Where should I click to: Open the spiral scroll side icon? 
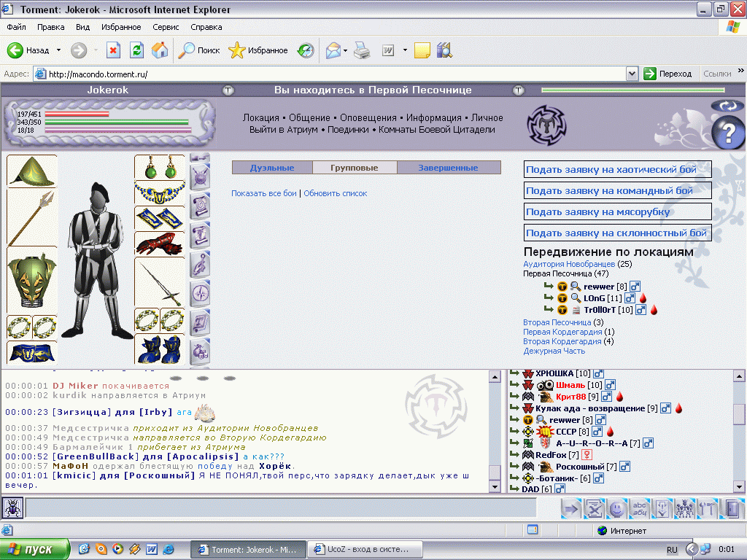[200, 206]
